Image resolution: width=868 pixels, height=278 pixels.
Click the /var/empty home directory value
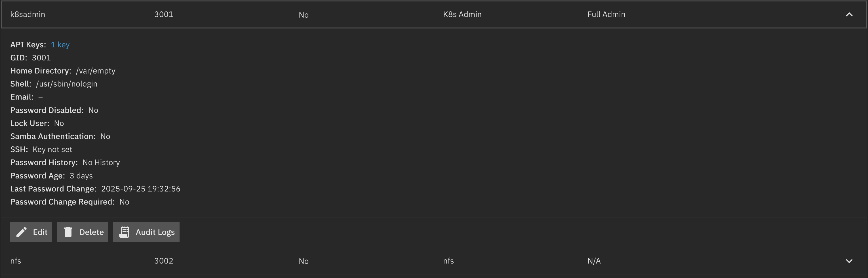tap(96, 71)
